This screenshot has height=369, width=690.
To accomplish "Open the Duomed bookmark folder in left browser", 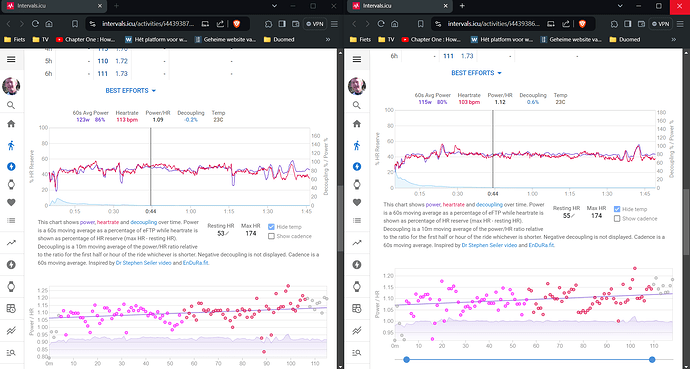I will (x=279, y=39).
